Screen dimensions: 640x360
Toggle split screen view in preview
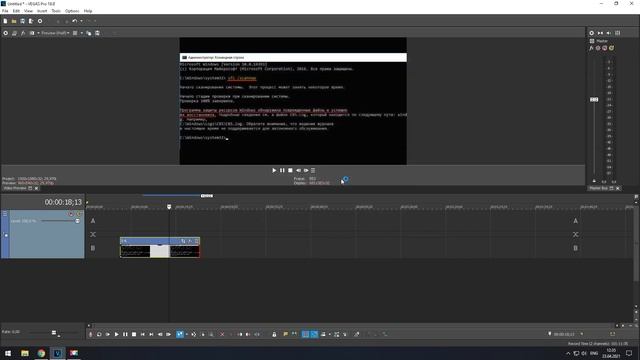pos(32,33)
